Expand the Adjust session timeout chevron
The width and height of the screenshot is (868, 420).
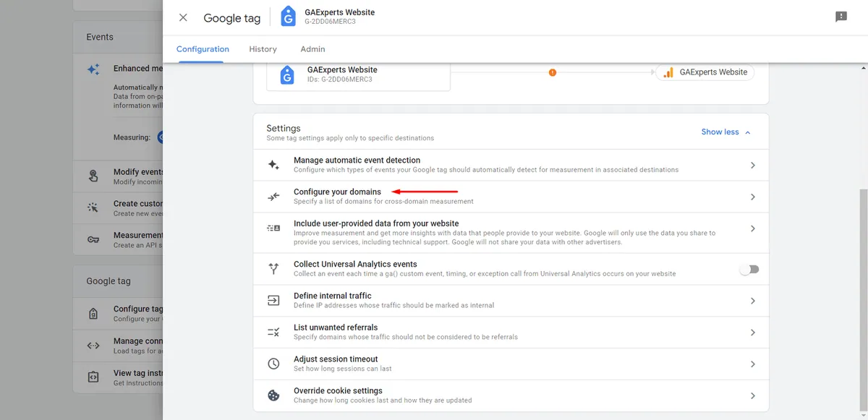752,364
